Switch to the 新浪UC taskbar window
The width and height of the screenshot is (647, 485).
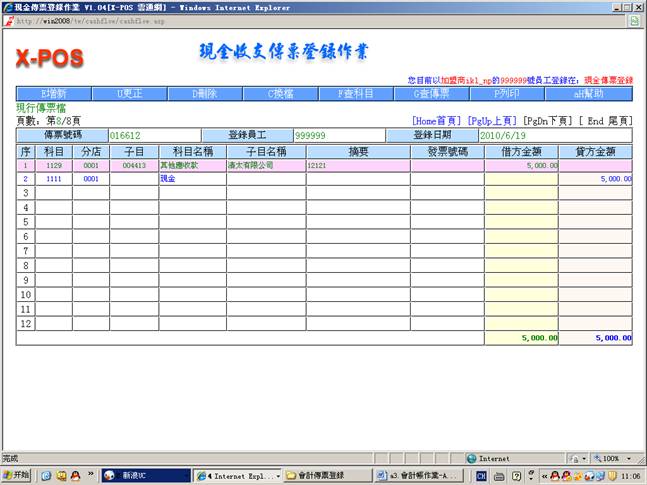coord(145,475)
